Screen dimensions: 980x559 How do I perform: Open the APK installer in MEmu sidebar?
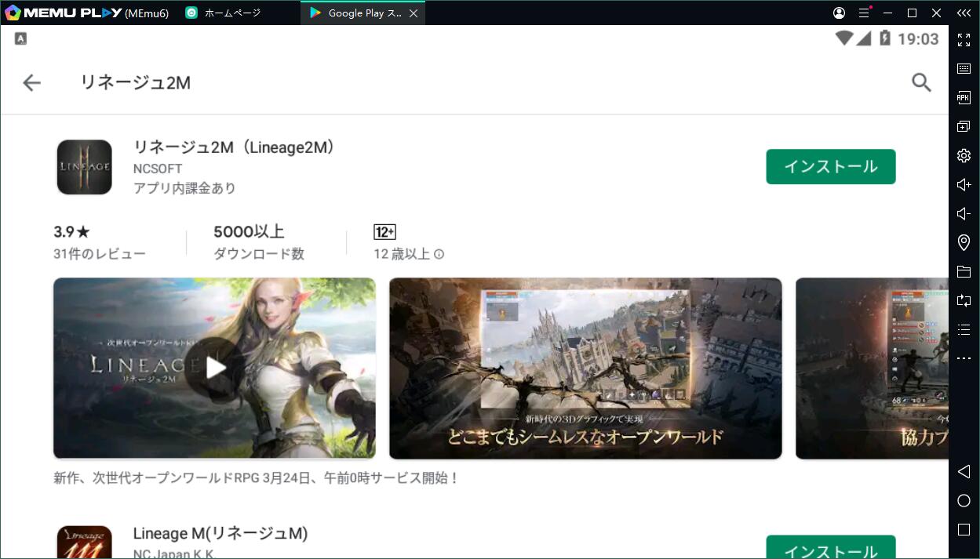[x=964, y=97]
